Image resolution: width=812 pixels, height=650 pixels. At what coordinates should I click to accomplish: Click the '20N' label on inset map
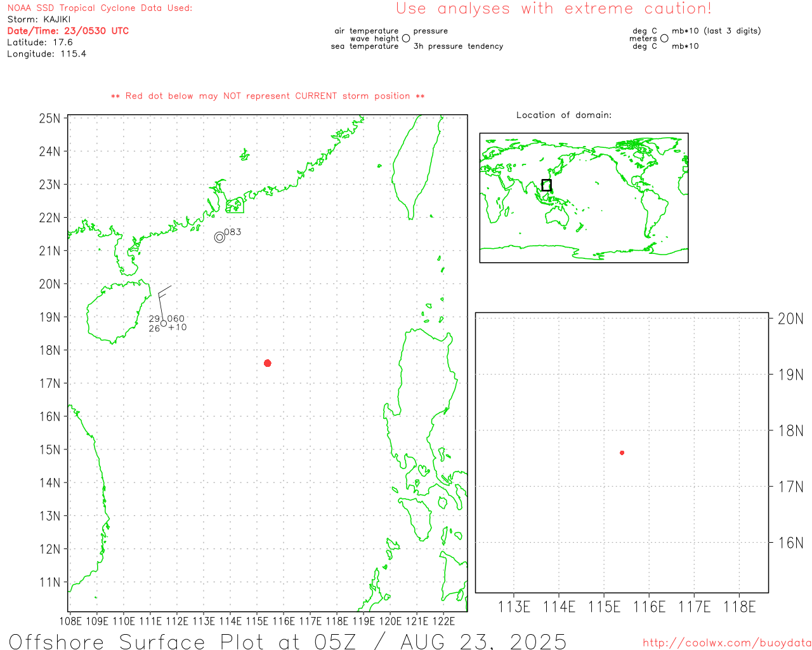tap(790, 319)
